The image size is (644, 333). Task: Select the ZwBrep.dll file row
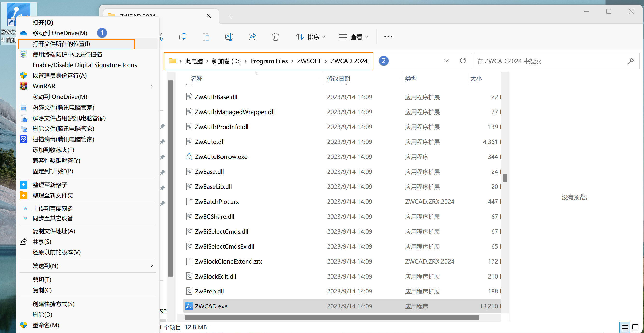342,291
